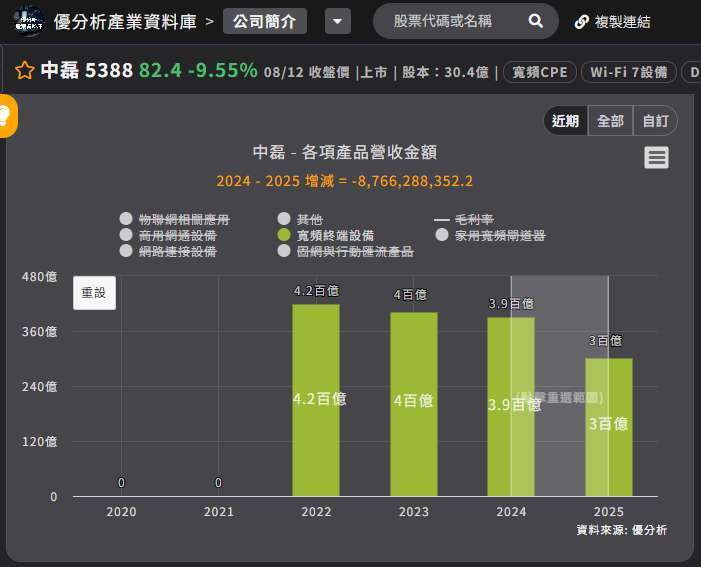This screenshot has height=567, width=701.
Task: Click the site logo avatar
Action: point(28,21)
